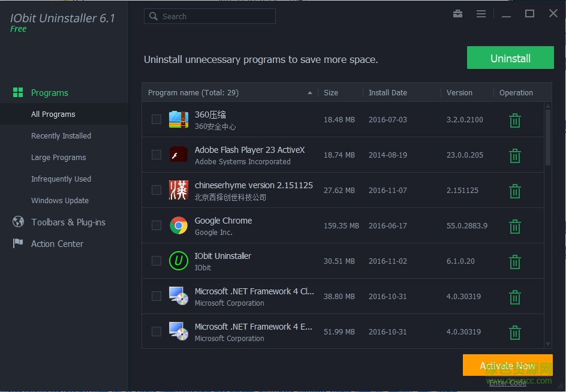Click the trash icon next to Google Chrome
This screenshot has width=566, height=392.
tap(514, 226)
